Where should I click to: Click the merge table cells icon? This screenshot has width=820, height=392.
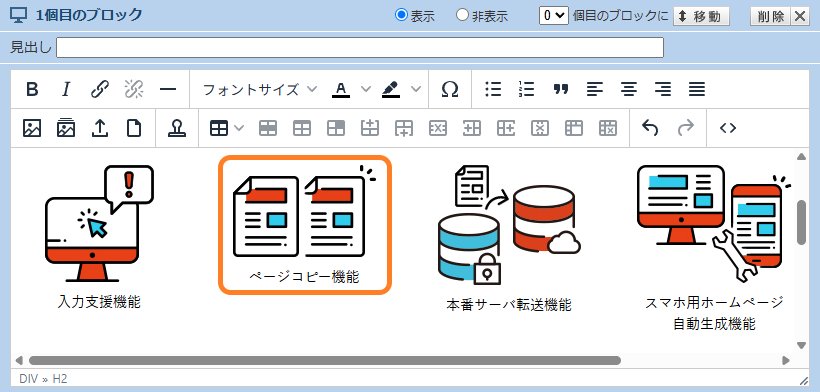574,128
